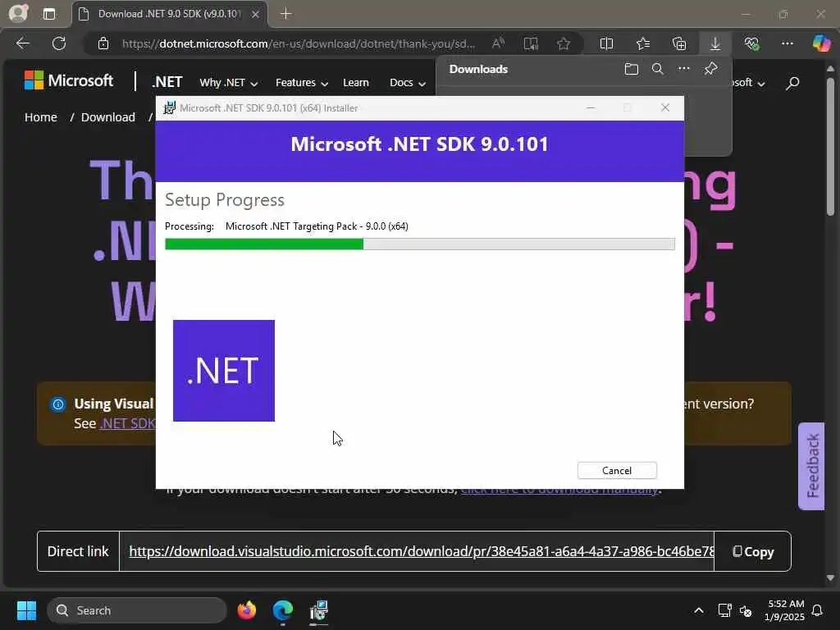
Task: Open the installer taskbar icon
Action: pyautogui.click(x=319, y=610)
